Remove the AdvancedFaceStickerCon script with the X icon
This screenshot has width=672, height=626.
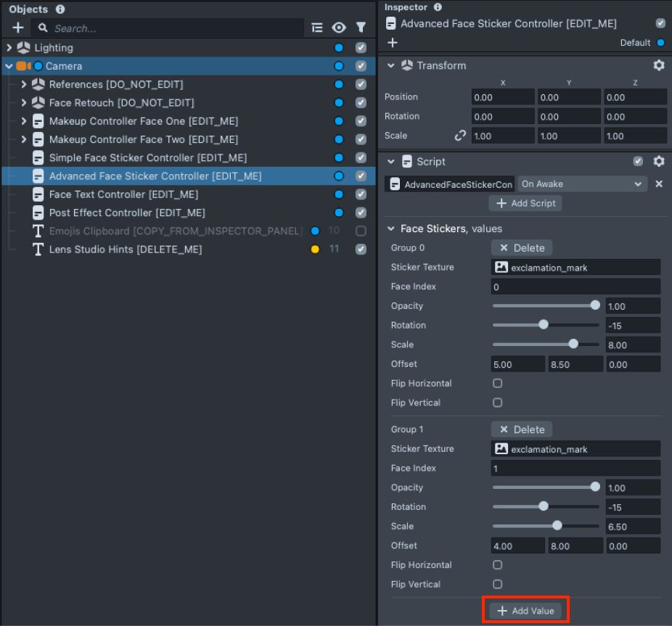click(x=659, y=184)
